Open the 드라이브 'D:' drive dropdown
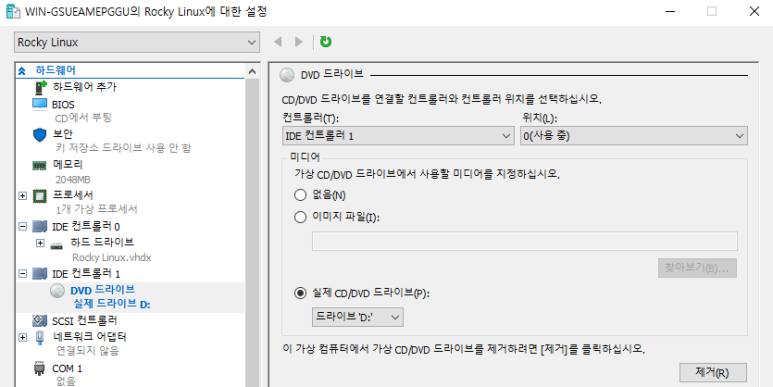Viewport: 773px width, 387px height. point(357,317)
